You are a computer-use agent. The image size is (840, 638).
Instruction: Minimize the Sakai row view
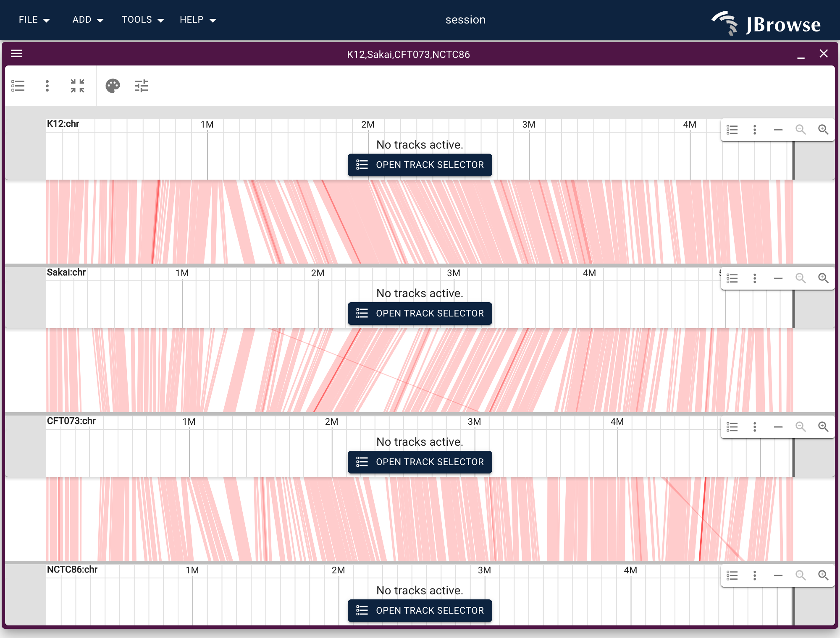[778, 278]
